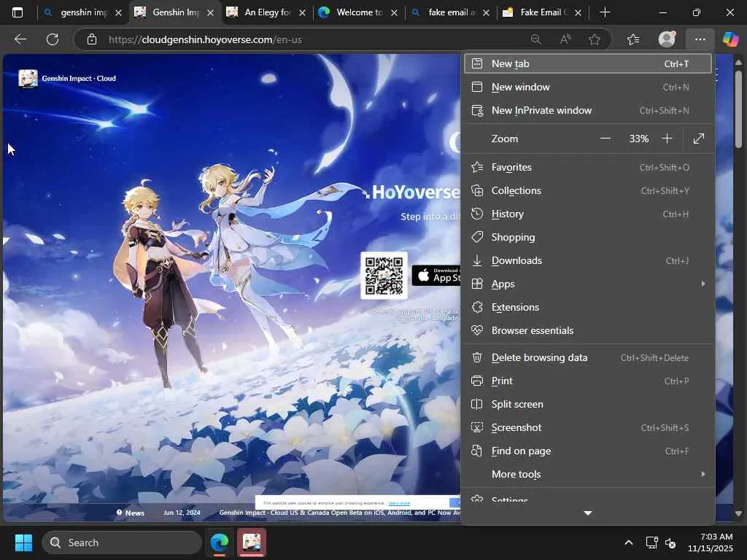The image size is (747, 560).
Task: Click the page scrollbar down arrow
Action: 738,513
